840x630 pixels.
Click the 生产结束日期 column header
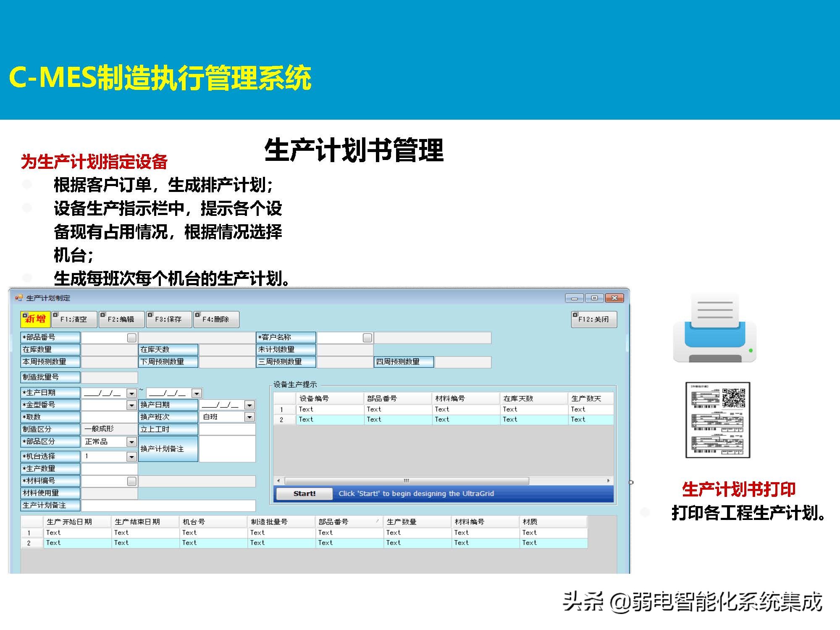pyautogui.click(x=145, y=522)
